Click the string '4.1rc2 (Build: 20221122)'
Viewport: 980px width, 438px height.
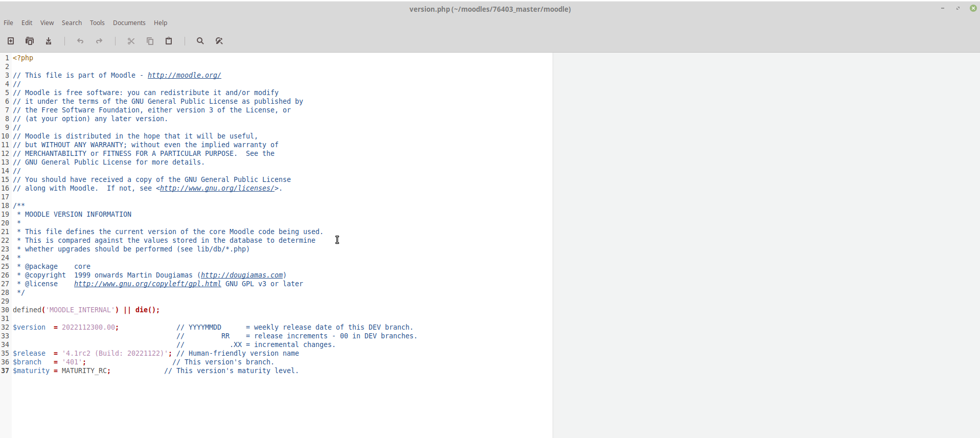coord(115,353)
